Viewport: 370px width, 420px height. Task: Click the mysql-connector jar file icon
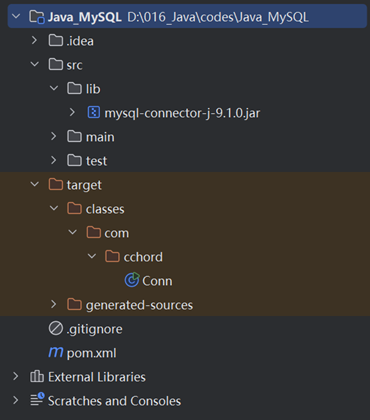[x=94, y=113]
